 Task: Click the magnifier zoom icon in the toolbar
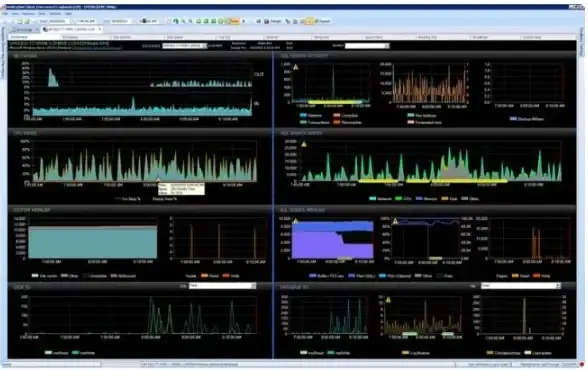click(183, 21)
